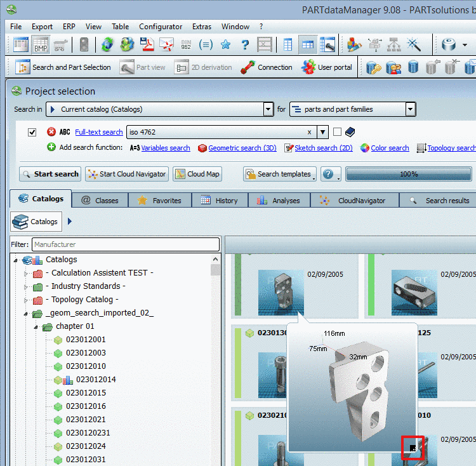Click the blue star favorites toolbar icon
This screenshot has height=466, width=476.
click(x=225, y=45)
